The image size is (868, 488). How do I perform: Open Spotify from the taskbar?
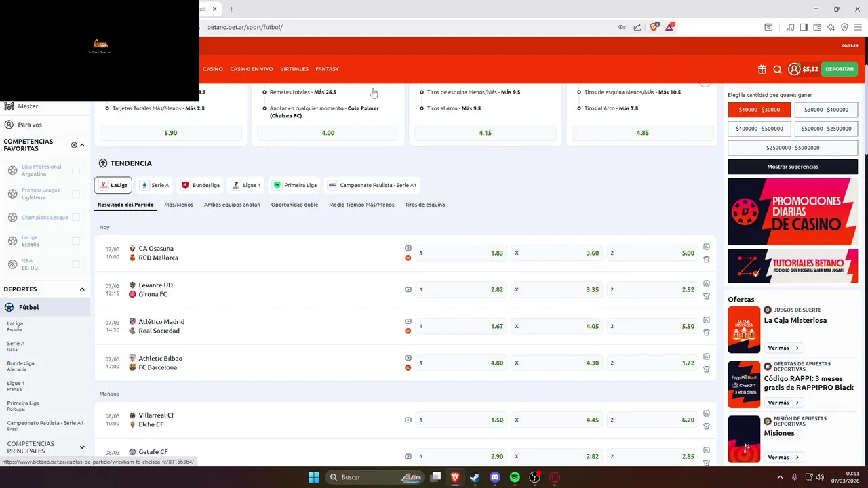tap(515, 477)
